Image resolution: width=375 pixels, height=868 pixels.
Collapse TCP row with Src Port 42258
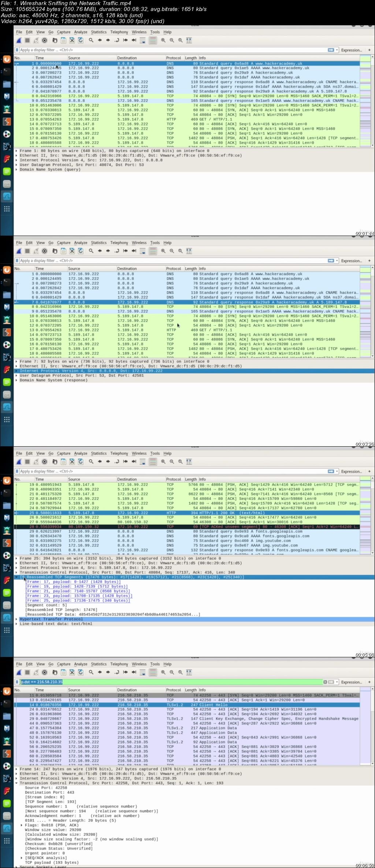[x=16, y=783]
